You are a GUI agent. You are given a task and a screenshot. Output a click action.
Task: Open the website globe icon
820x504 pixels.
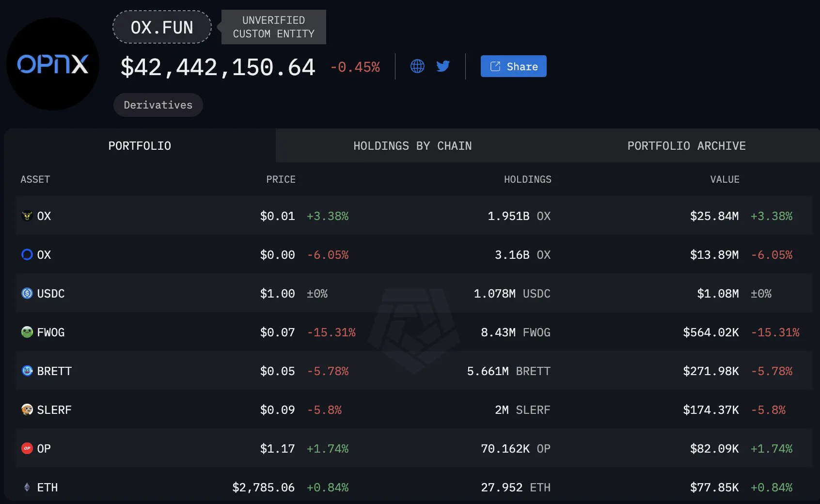(x=417, y=66)
